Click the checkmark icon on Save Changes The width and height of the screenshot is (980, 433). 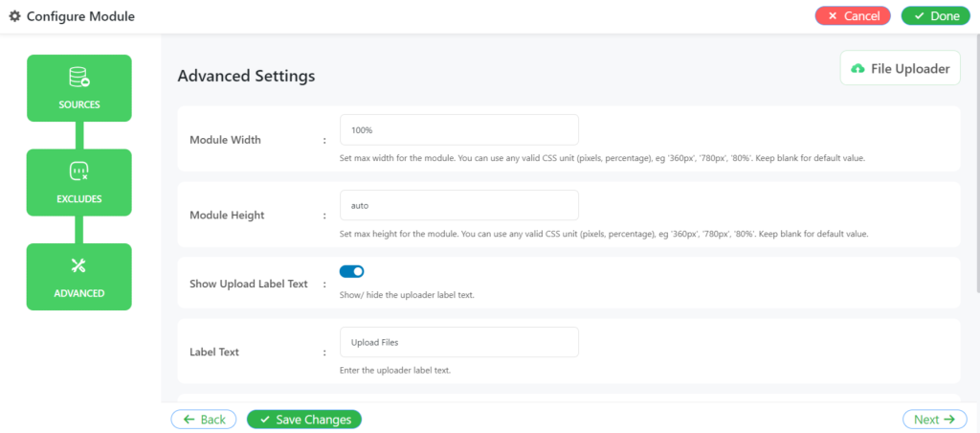(x=265, y=420)
